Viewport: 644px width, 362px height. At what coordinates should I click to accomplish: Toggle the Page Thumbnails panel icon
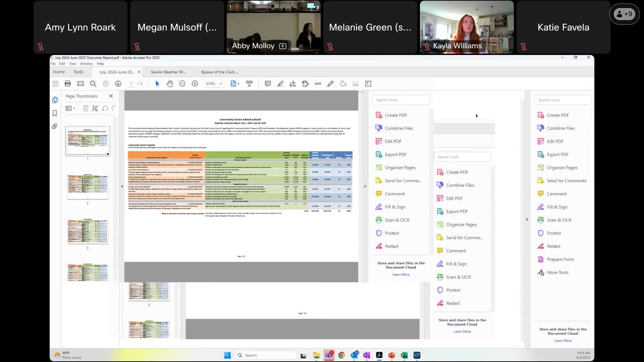(x=55, y=100)
